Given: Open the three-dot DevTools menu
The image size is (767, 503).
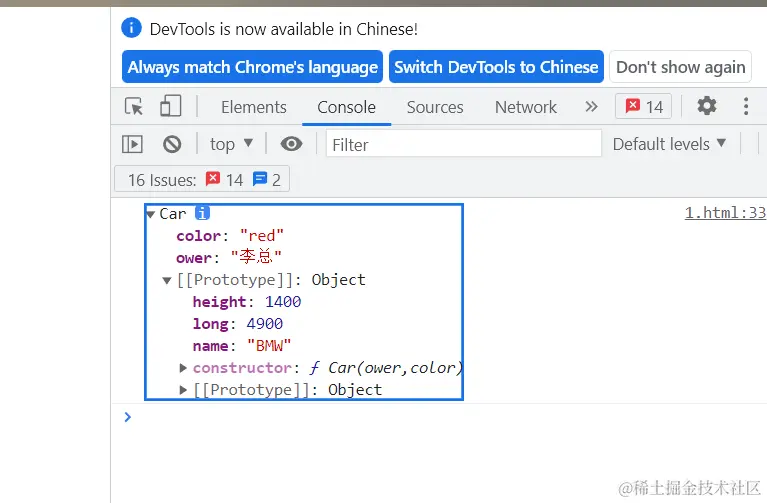Looking at the screenshot, I should pyautogui.click(x=745, y=106).
